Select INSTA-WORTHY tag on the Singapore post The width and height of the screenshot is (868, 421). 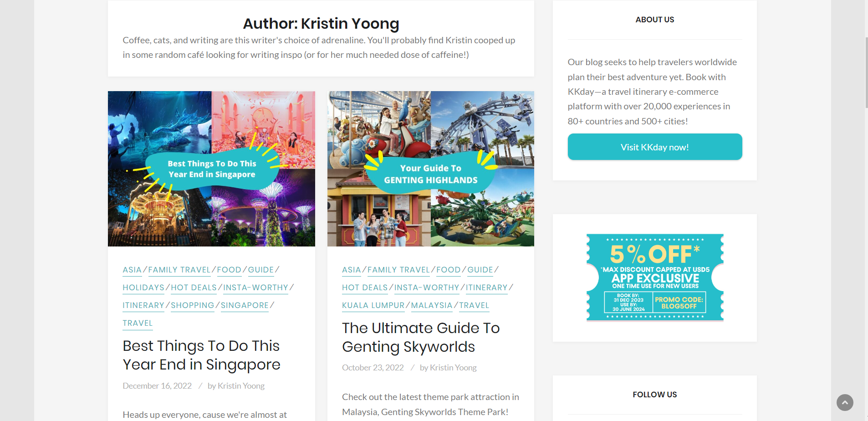[255, 288]
